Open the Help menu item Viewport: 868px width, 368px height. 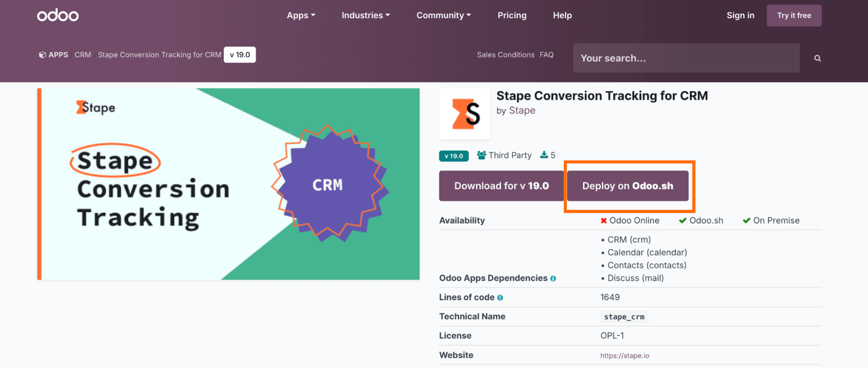[x=562, y=15]
